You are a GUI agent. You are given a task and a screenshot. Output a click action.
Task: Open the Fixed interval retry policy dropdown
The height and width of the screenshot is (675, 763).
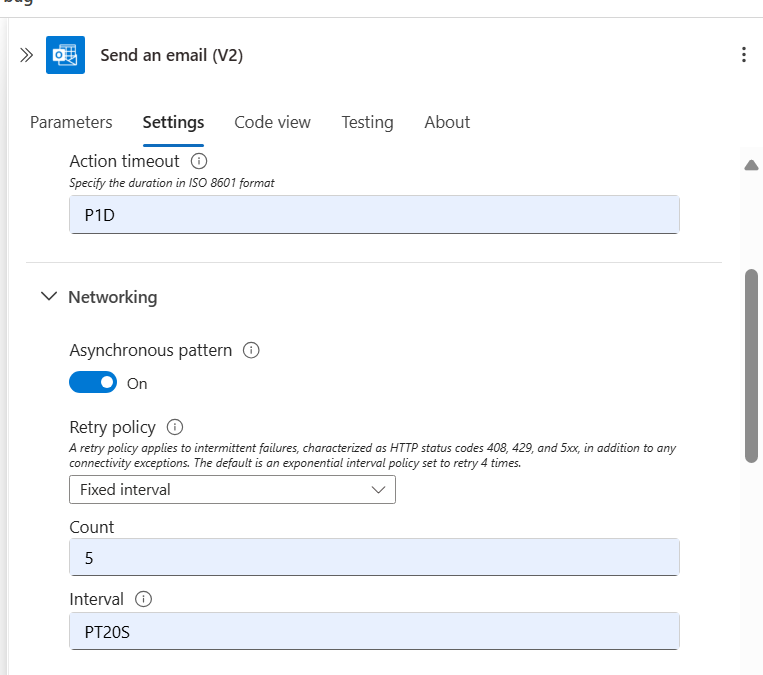tap(232, 489)
